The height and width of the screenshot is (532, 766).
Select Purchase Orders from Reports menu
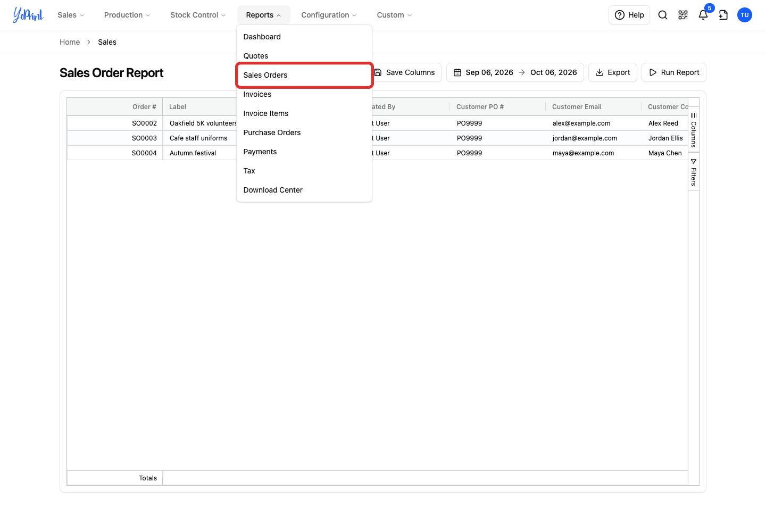304,132
